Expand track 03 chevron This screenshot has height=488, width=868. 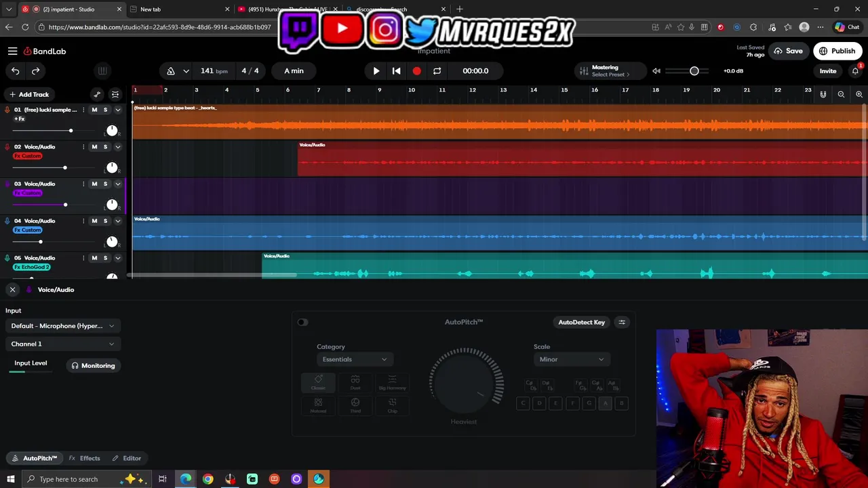[x=117, y=184]
